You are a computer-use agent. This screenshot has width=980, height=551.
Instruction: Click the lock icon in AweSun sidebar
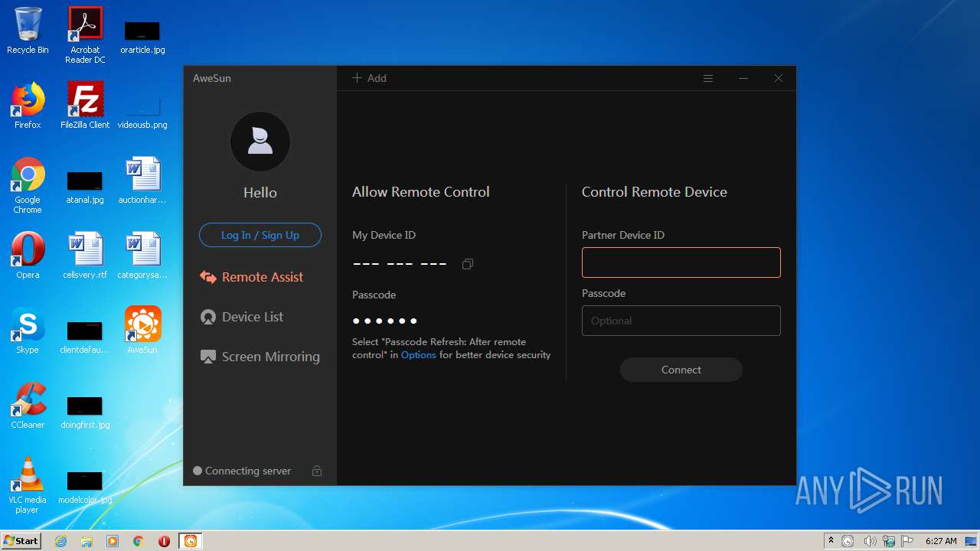(317, 471)
